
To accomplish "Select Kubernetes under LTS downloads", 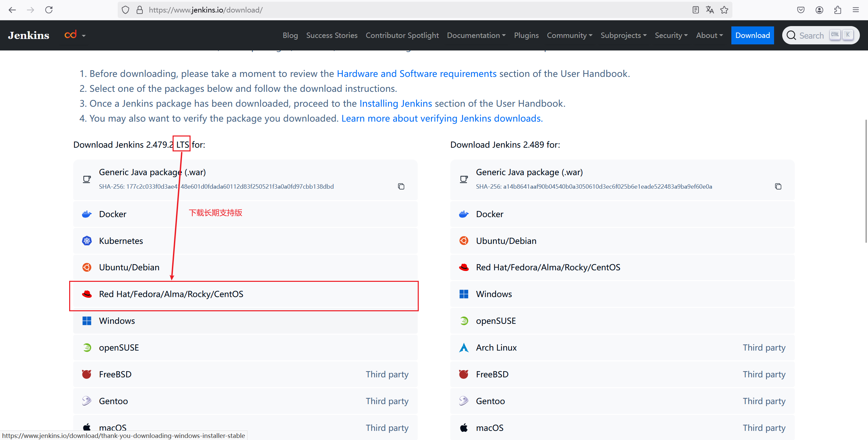I will [245, 241].
